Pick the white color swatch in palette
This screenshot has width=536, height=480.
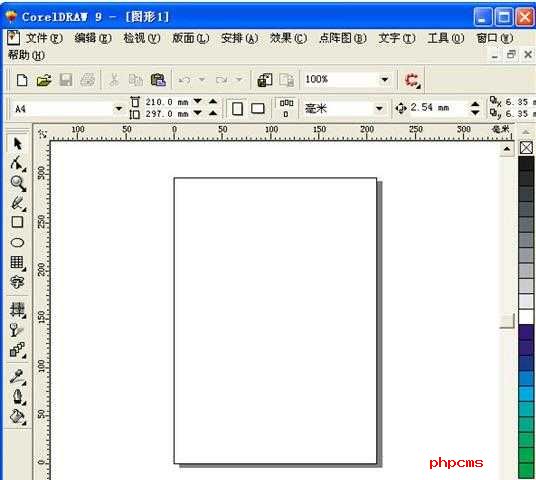tap(526, 317)
